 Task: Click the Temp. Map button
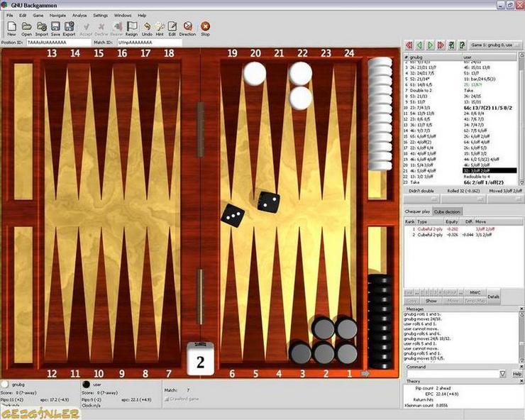[x=475, y=301]
